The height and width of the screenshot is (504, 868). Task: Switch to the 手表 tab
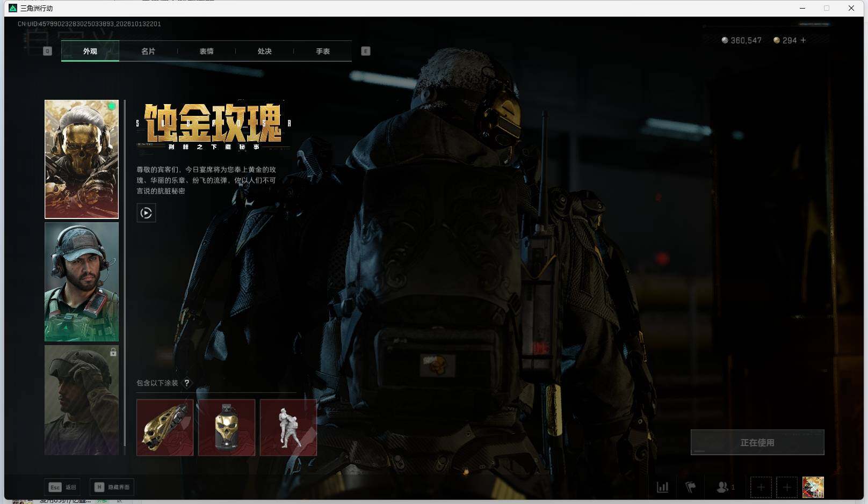pos(323,51)
